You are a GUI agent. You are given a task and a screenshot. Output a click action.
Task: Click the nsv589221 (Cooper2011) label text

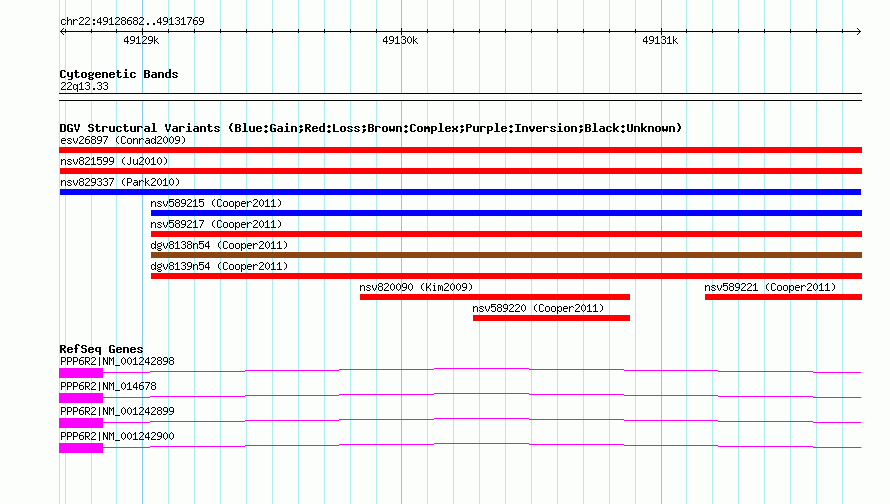coord(770,287)
